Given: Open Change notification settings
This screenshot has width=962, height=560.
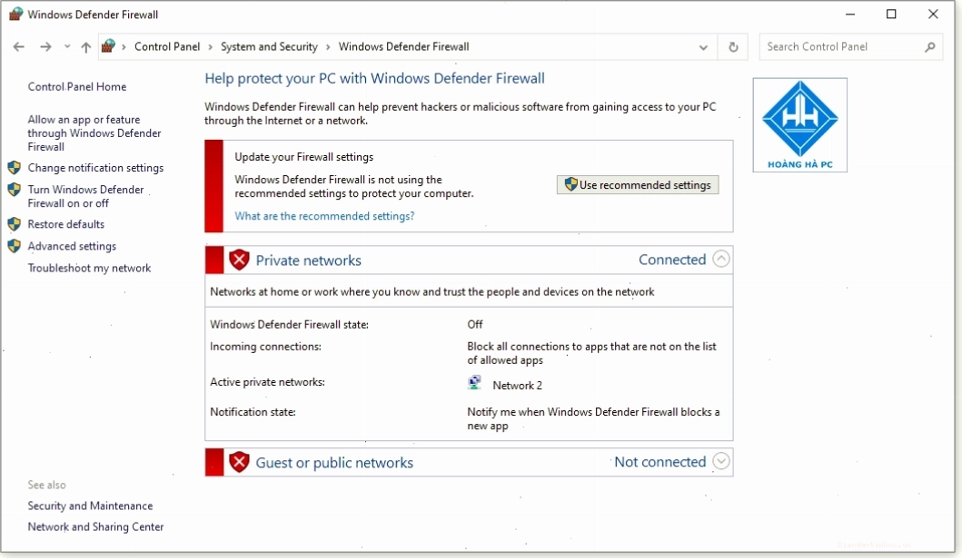Looking at the screenshot, I should tap(95, 167).
